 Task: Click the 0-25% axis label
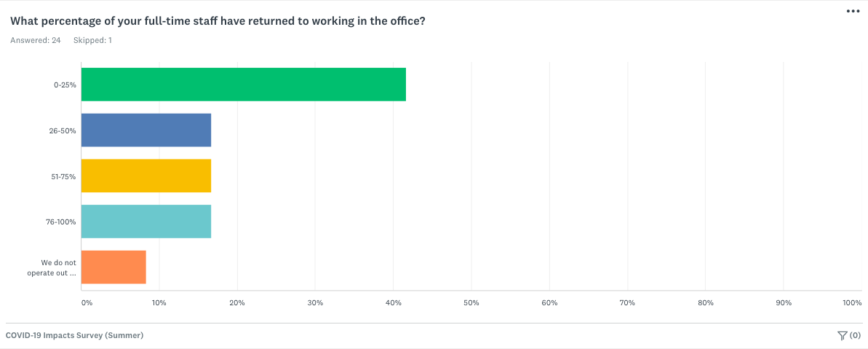pos(66,85)
